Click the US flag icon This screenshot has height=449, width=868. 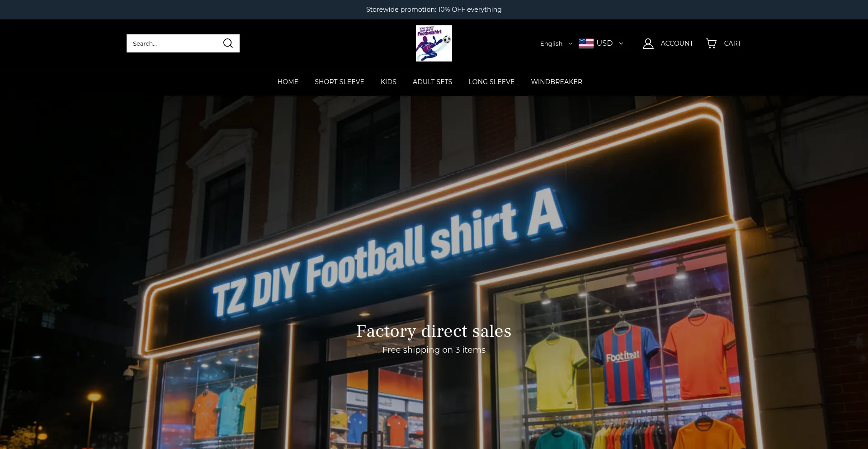(x=586, y=43)
